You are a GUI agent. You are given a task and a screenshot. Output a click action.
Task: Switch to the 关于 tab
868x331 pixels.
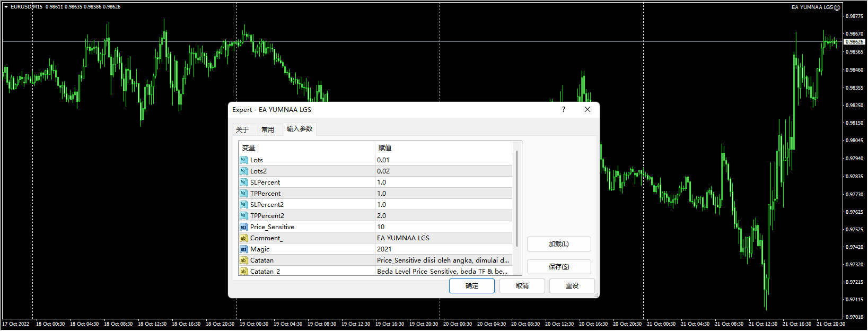242,129
